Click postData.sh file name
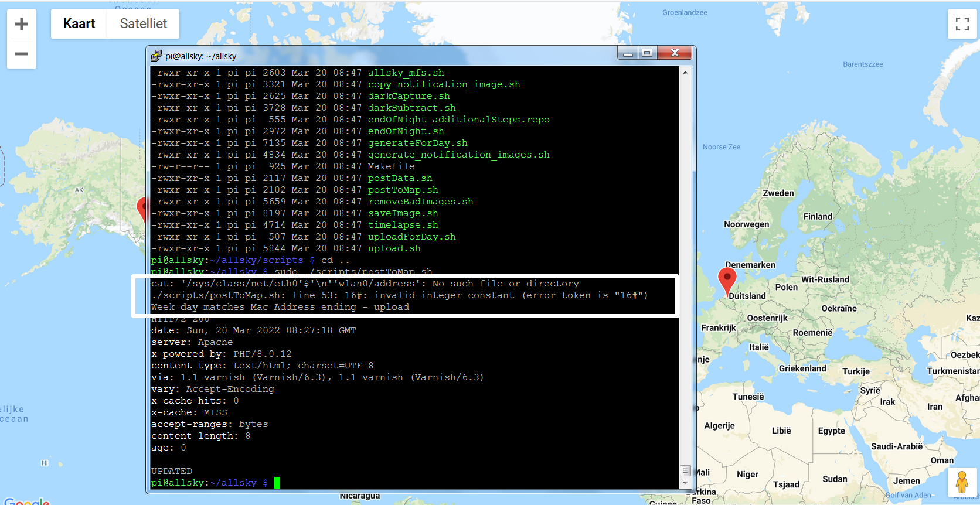 click(x=400, y=178)
